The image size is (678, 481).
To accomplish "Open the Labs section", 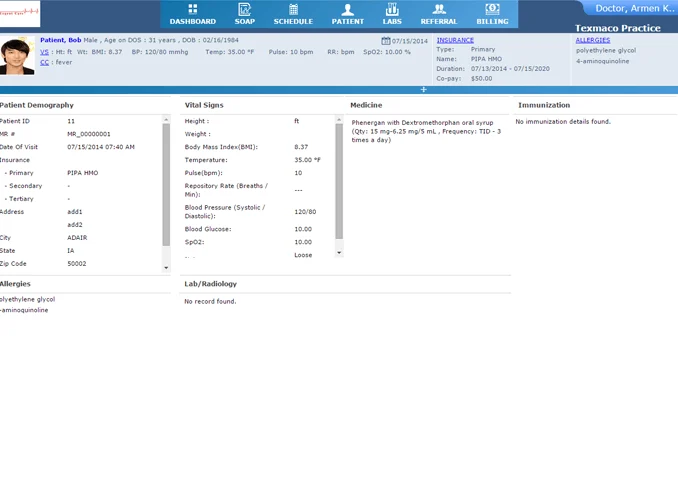I will click(392, 14).
